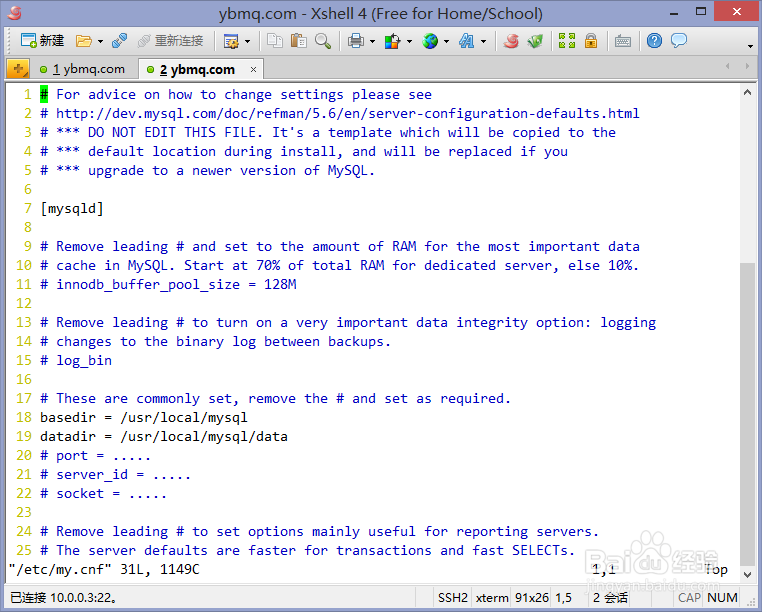The width and height of the screenshot is (762, 612).
Task: Toggle full screen icon
Action: point(567,41)
